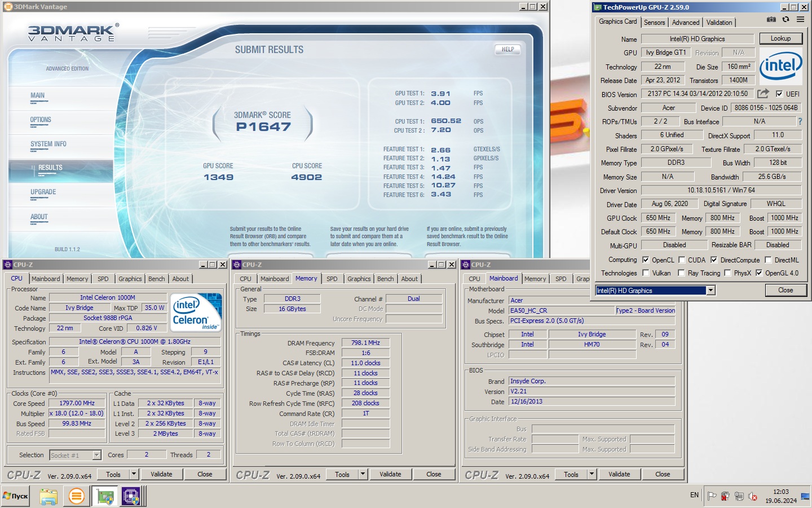
Task: Click the HELP button in 3DMark
Action: [x=507, y=49]
